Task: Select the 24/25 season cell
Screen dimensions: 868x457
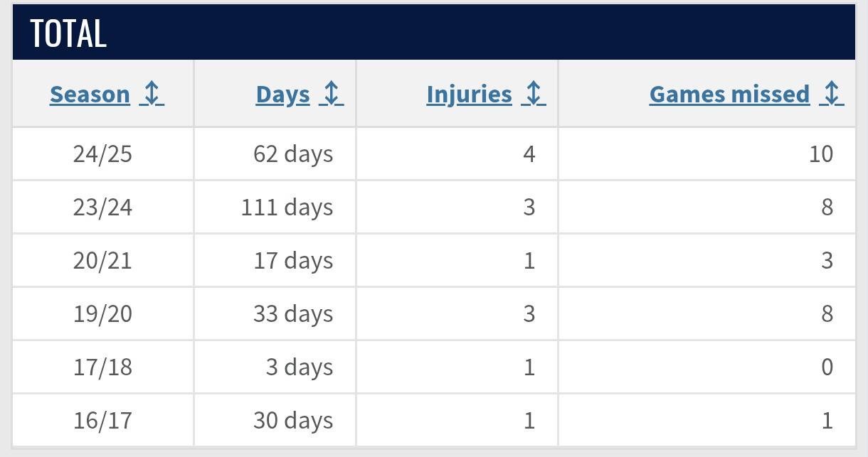Action: pos(102,154)
